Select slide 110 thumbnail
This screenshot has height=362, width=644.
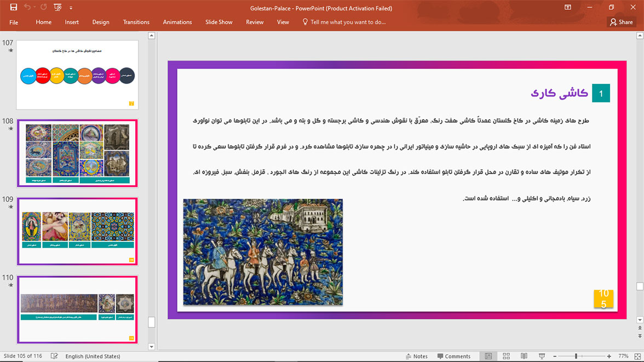click(77, 309)
